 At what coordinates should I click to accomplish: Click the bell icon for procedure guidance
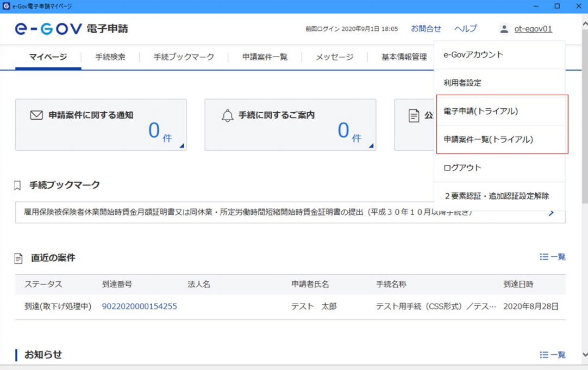click(x=227, y=115)
